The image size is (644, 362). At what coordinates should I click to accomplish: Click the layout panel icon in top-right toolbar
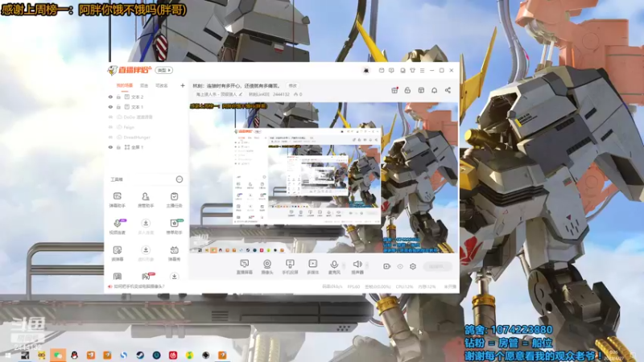pos(421,90)
